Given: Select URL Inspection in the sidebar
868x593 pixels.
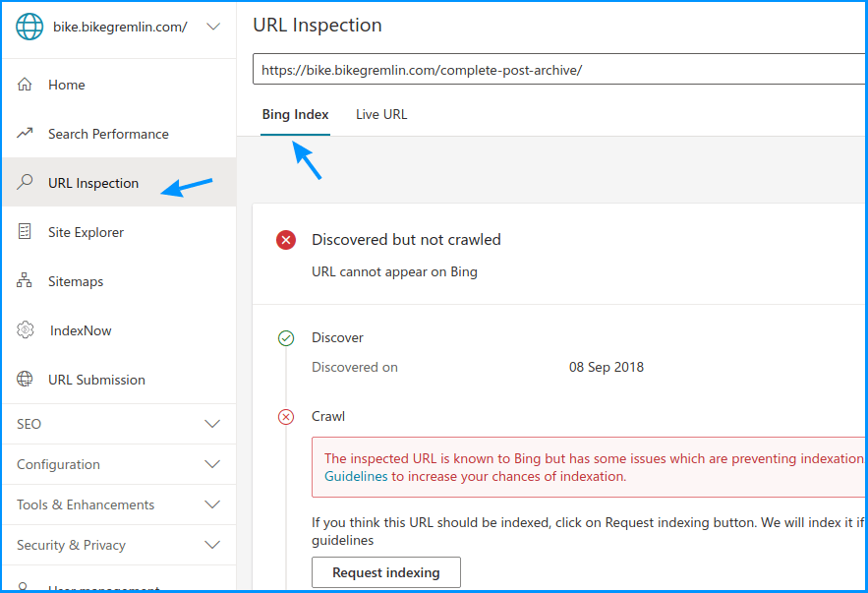Looking at the screenshot, I should pos(119,182).
